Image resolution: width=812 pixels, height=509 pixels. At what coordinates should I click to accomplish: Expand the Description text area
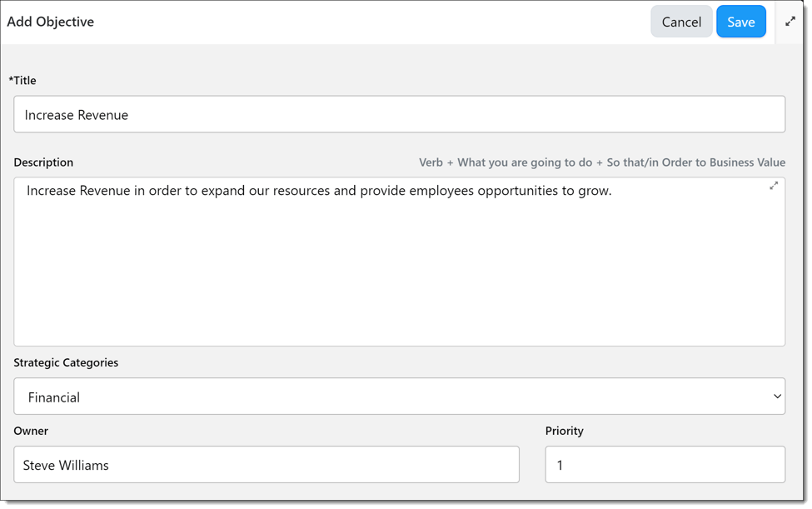coord(774,186)
